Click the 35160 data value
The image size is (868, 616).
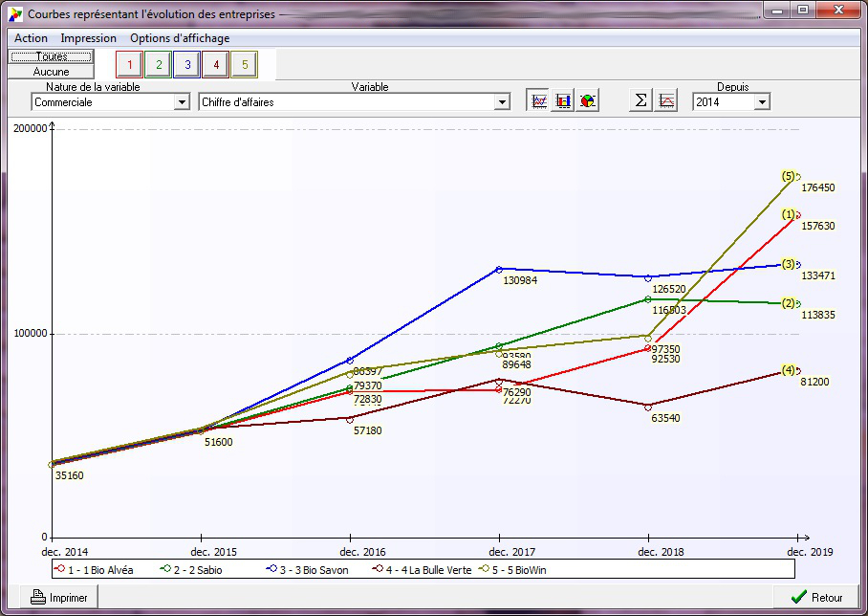(x=69, y=475)
